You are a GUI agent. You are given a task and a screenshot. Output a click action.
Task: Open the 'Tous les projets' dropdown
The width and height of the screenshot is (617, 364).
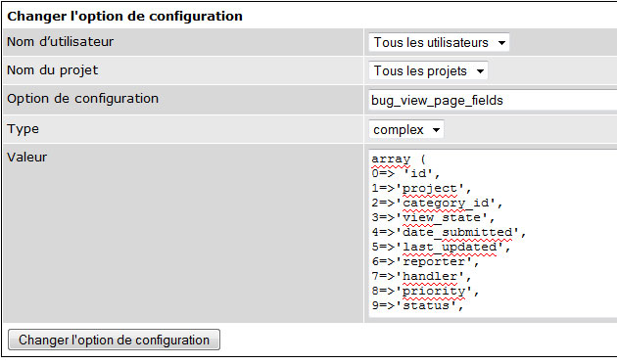pyautogui.click(x=428, y=70)
